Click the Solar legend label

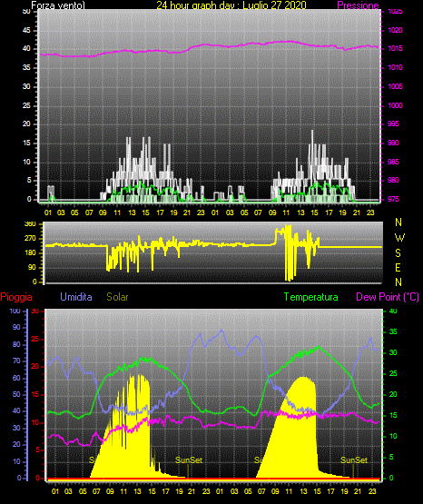pyautogui.click(x=118, y=297)
